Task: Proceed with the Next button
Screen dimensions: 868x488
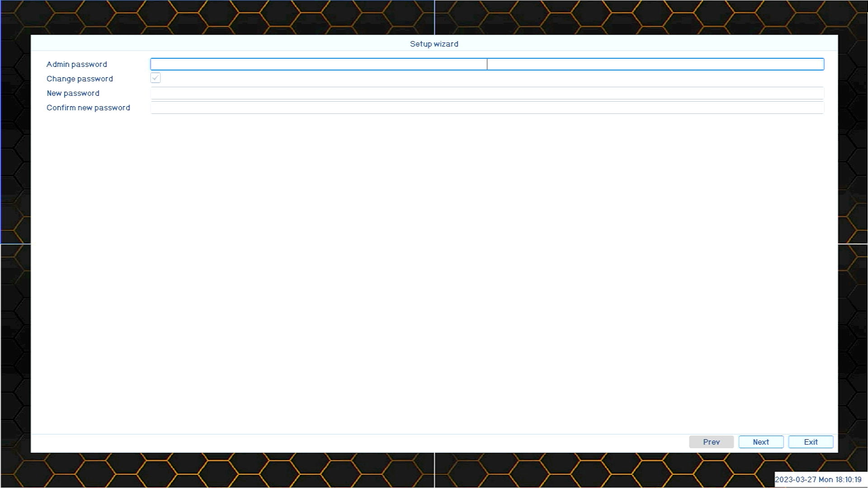Action: point(761,442)
